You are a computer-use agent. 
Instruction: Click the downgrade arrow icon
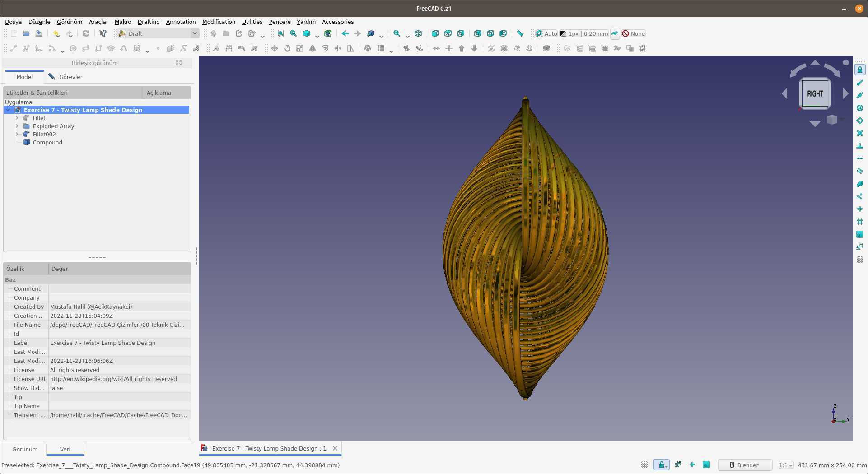[474, 48]
